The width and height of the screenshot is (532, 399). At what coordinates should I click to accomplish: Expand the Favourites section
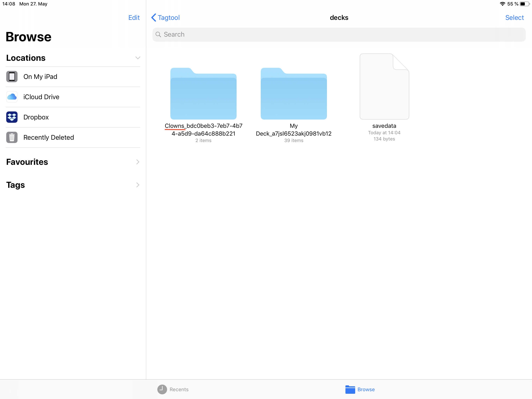click(x=137, y=162)
